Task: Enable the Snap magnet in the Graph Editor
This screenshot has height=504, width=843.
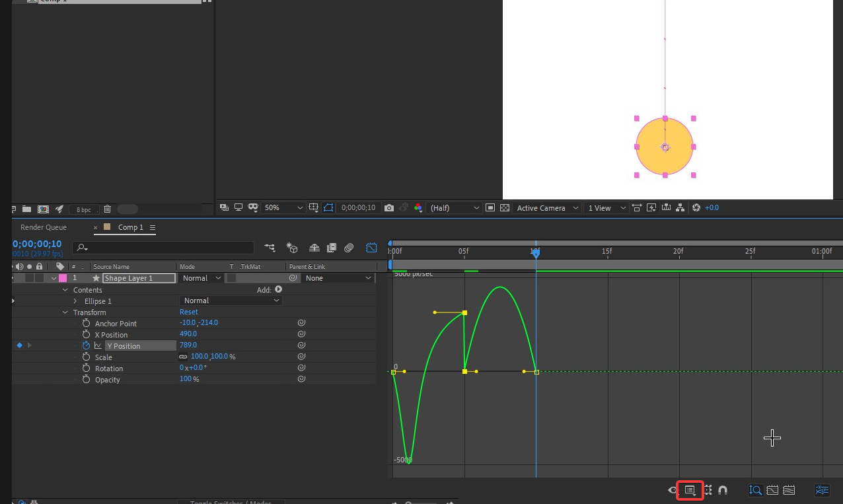Action: click(x=722, y=490)
